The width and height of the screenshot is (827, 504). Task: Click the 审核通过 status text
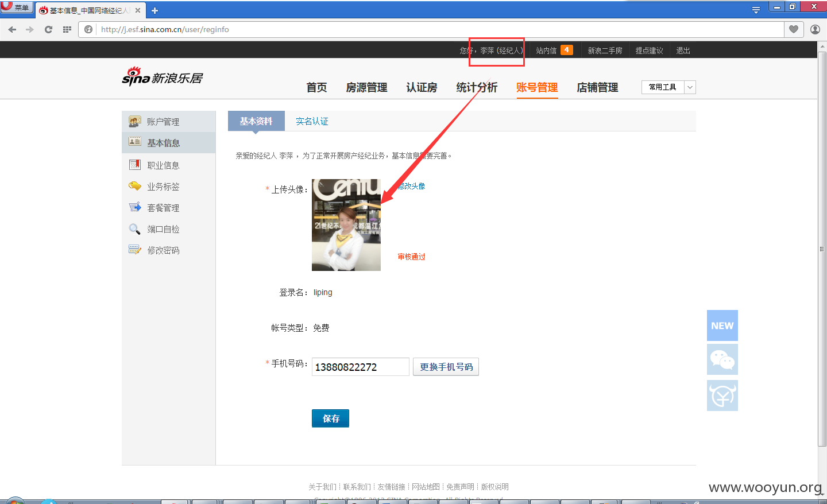[x=412, y=257]
